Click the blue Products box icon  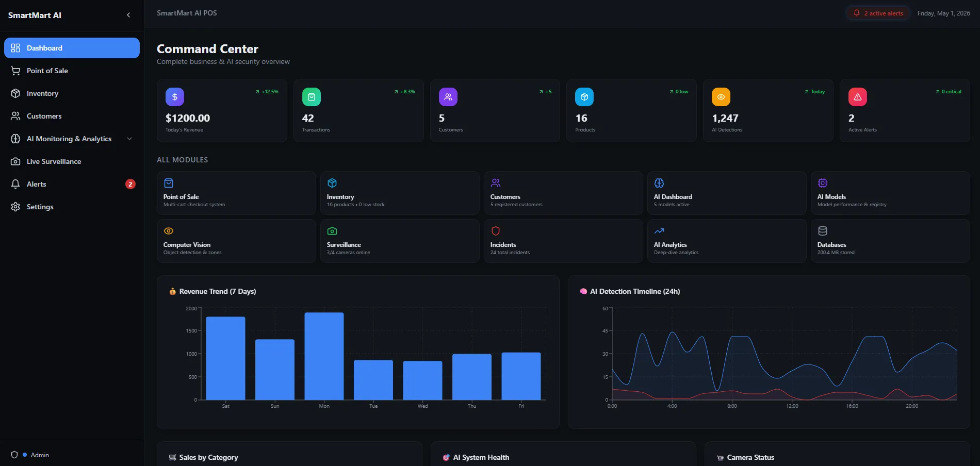pyautogui.click(x=584, y=97)
